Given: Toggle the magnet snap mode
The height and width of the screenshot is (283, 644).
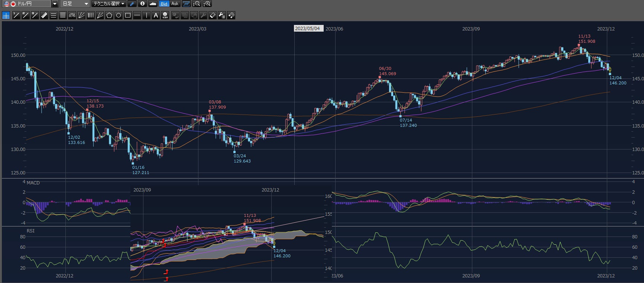Looking at the screenshot, I should pos(231,15).
